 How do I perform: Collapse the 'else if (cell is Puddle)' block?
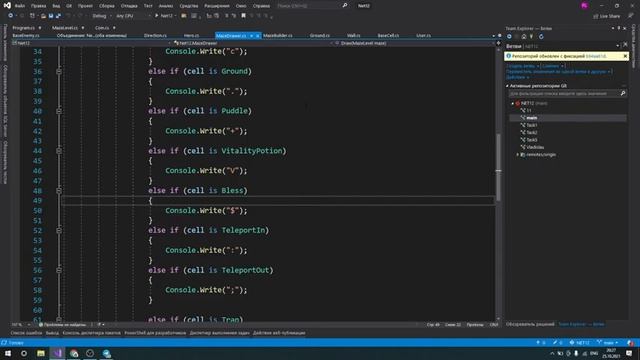click(59, 111)
